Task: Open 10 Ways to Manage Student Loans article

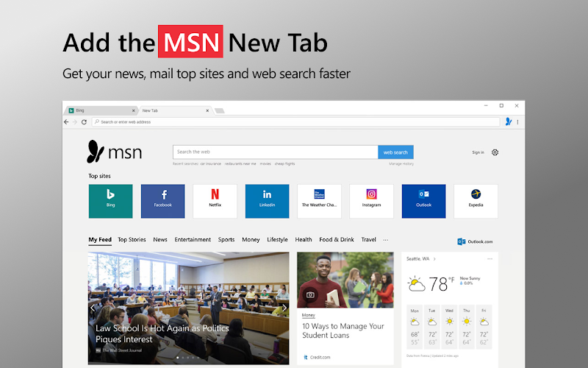Action: 343,330
